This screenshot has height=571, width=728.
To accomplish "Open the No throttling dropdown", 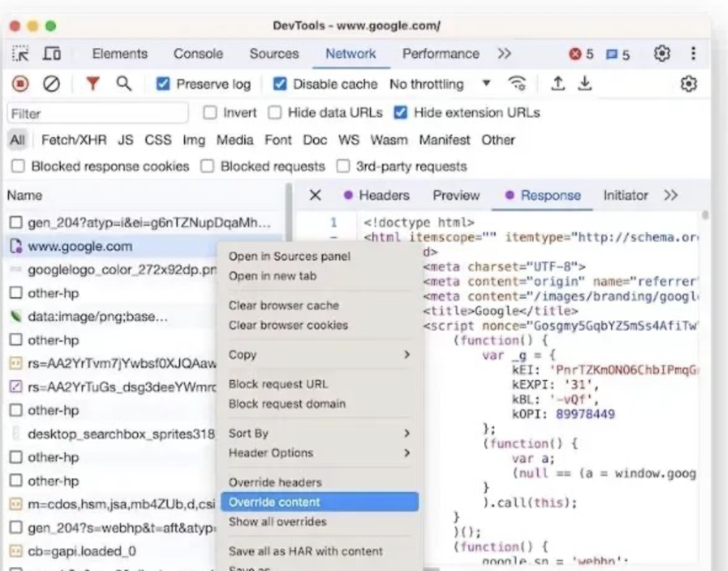I will click(x=439, y=84).
